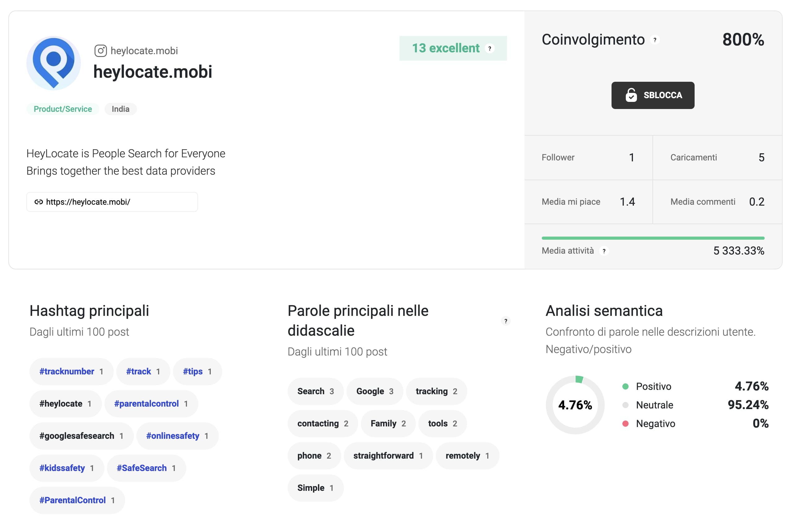Click help icon beside Media attività
This screenshot has width=791, height=532.
click(x=603, y=251)
